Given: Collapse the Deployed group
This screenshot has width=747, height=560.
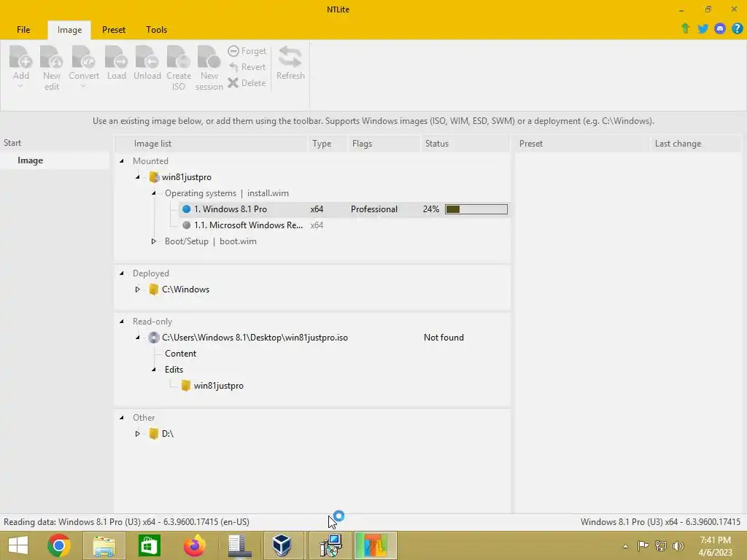Looking at the screenshot, I should (122, 273).
